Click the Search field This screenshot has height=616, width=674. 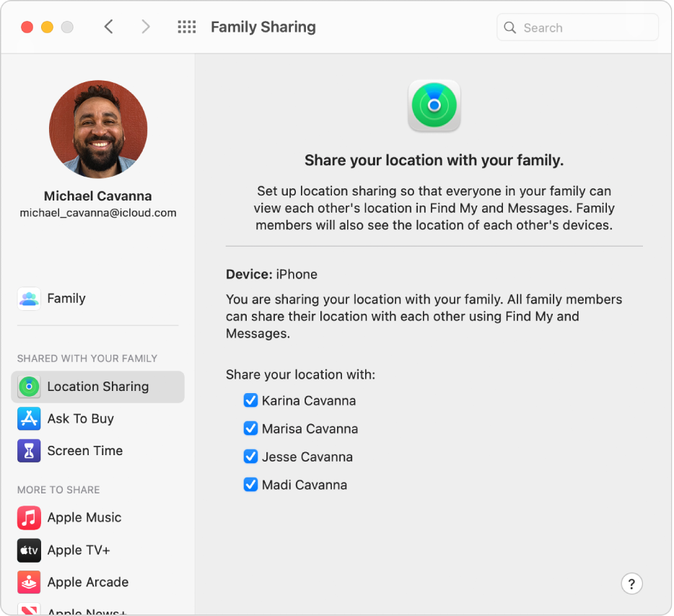tap(577, 27)
